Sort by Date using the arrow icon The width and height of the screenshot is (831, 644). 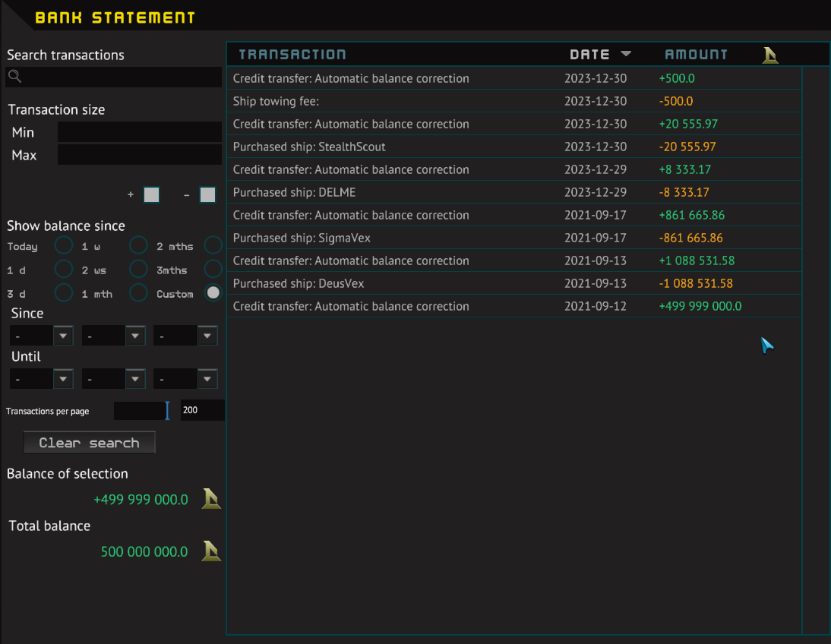pyautogui.click(x=626, y=54)
